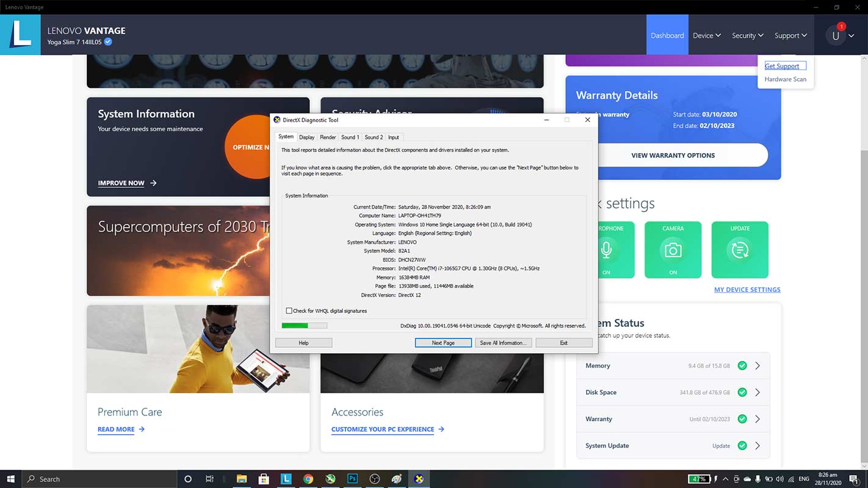The width and height of the screenshot is (868, 488).
Task: Expand the Support dropdown menu
Action: (x=791, y=35)
